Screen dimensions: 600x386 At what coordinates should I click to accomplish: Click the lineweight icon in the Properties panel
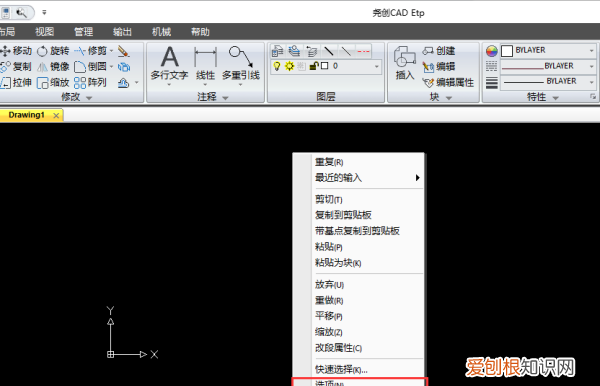(x=491, y=82)
